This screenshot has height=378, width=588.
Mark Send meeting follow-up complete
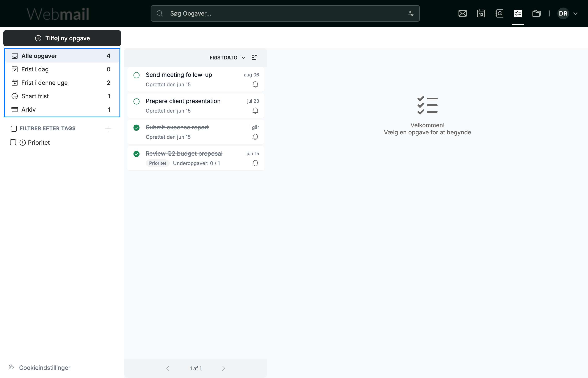coord(136,75)
